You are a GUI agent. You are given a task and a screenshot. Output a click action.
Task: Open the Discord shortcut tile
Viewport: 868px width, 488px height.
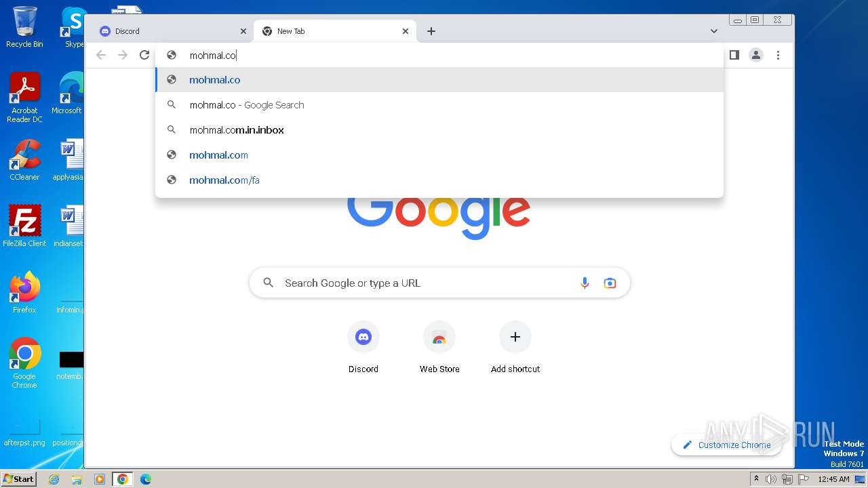tap(363, 347)
